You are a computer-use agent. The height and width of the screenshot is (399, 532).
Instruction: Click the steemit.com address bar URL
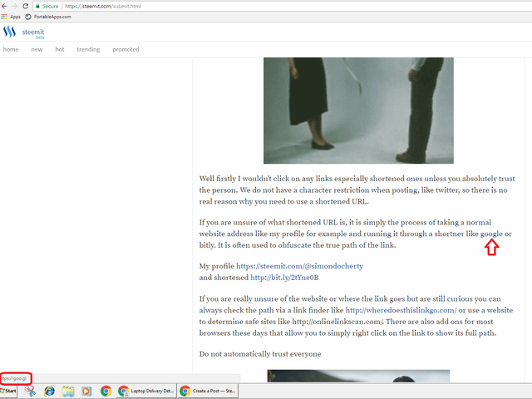[103, 6]
